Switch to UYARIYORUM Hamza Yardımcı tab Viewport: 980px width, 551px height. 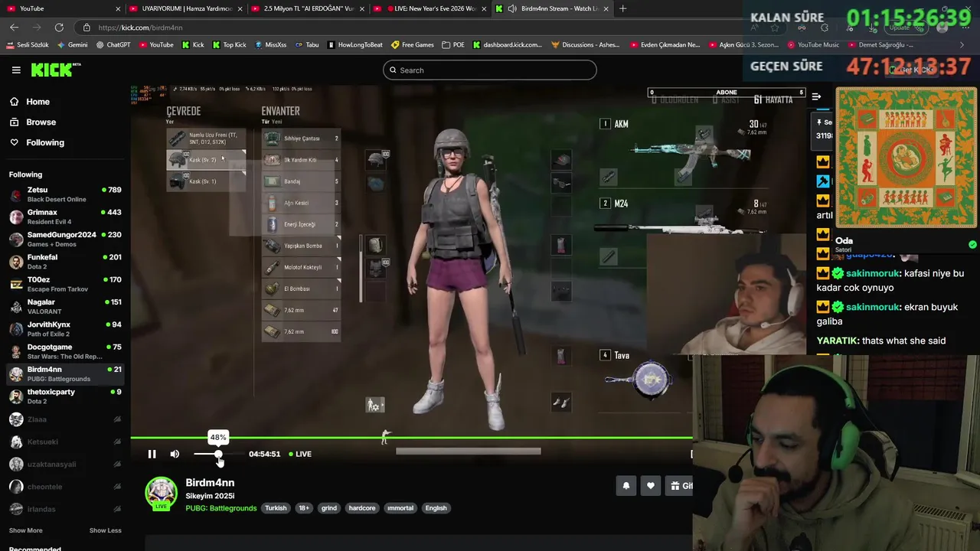tap(184, 8)
